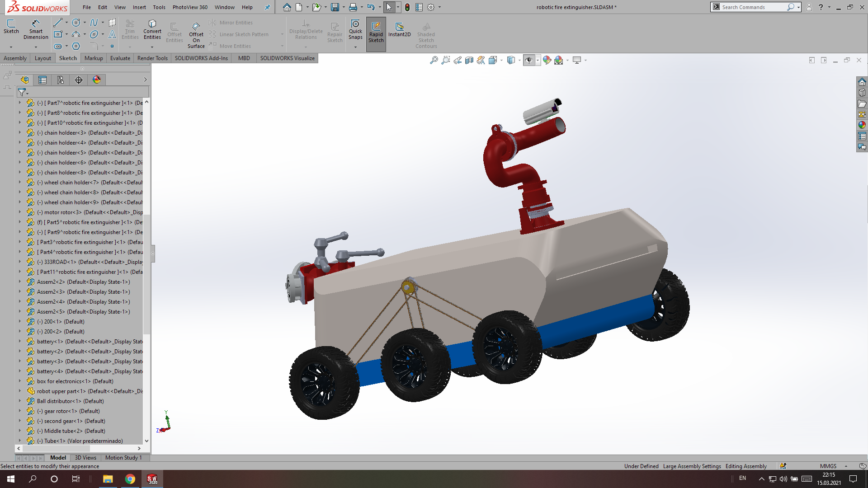Click Edit Appearance in the heads-up toolbar
Screen dimensions: 868x488
click(x=547, y=60)
